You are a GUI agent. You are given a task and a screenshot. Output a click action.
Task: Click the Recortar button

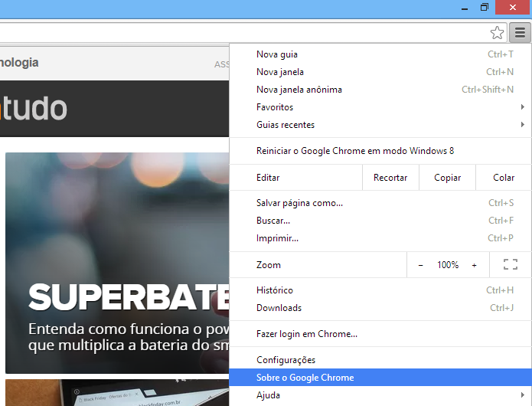(390, 178)
